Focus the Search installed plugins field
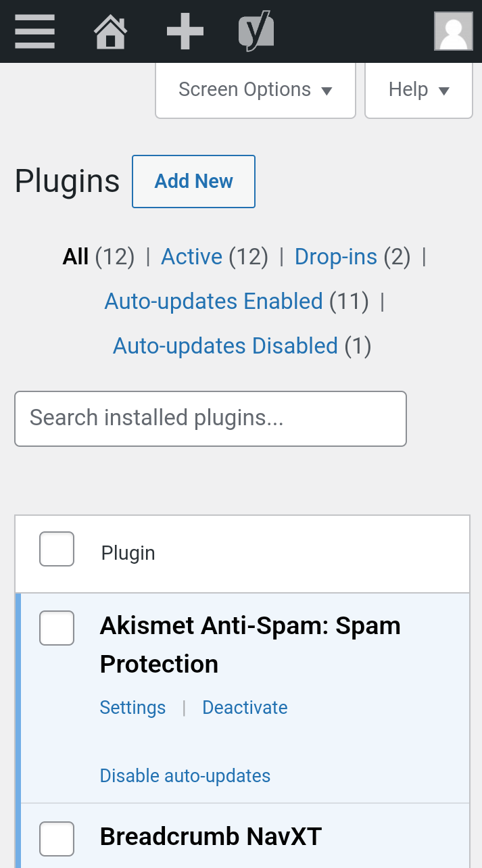This screenshot has height=868, width=482. [x=210, y=418]
